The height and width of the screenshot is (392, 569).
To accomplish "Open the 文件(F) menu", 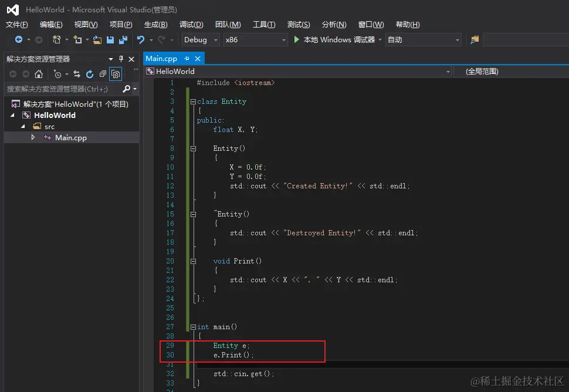I will click(x=16, y=24).
